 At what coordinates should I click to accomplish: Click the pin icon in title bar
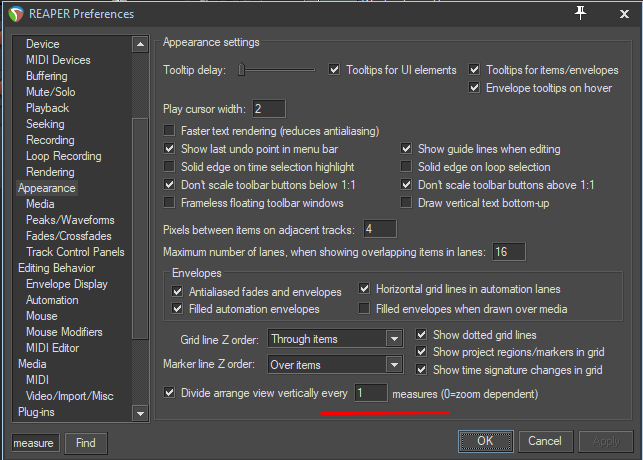(x=582, y=13)
